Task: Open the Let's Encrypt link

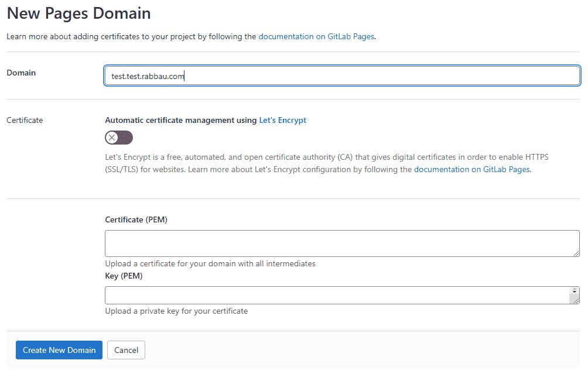Action: point(282,120)
